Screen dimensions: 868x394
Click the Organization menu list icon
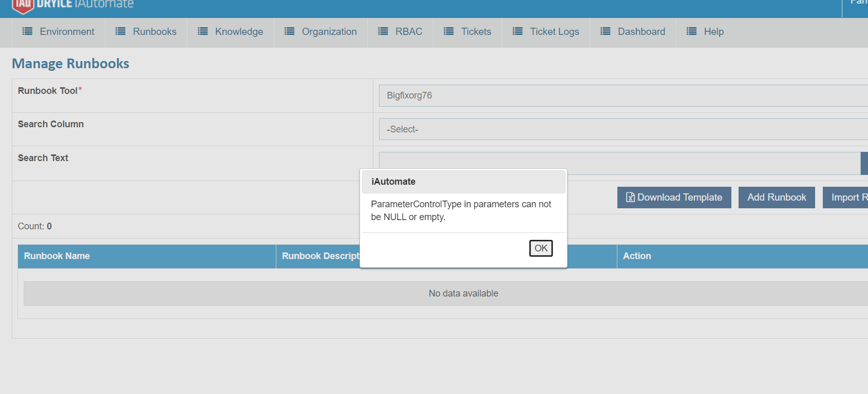(290, 31)
